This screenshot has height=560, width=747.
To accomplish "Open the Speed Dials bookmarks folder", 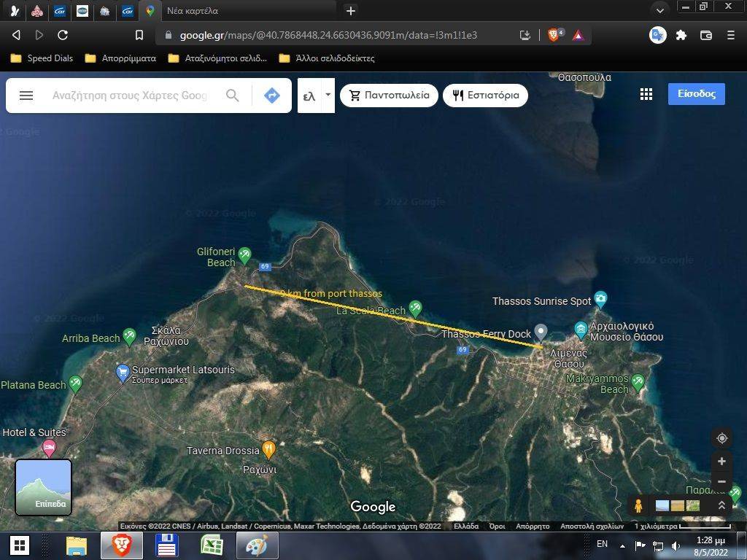I will coord(42,58).
